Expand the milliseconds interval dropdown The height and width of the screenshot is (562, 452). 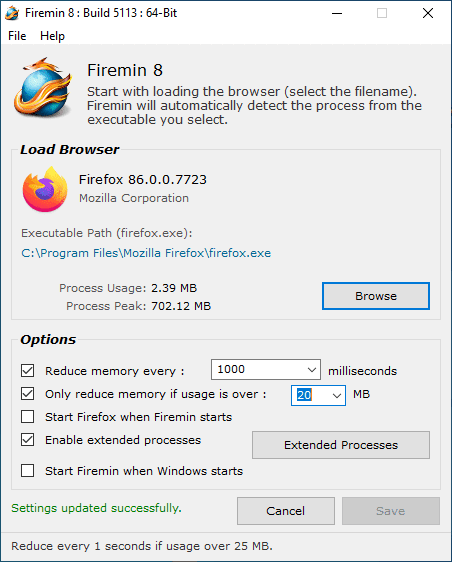coord(312,370)
